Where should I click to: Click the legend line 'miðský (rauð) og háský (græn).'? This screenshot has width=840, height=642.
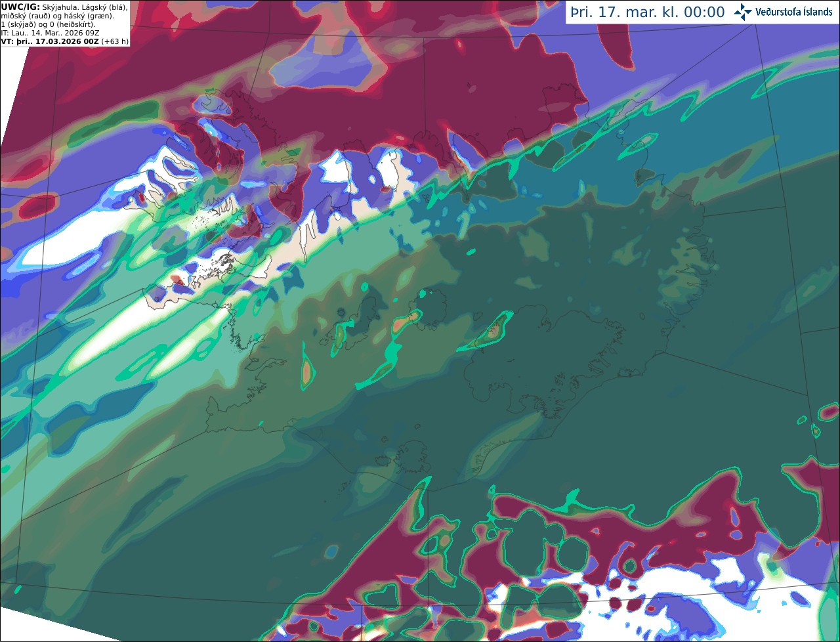[57, 16]
